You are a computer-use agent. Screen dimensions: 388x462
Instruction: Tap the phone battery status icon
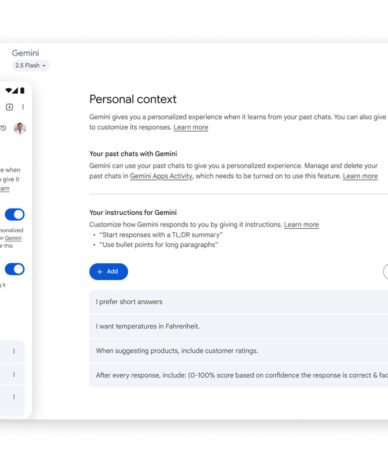pyautogui.click(x=22, y=90)
